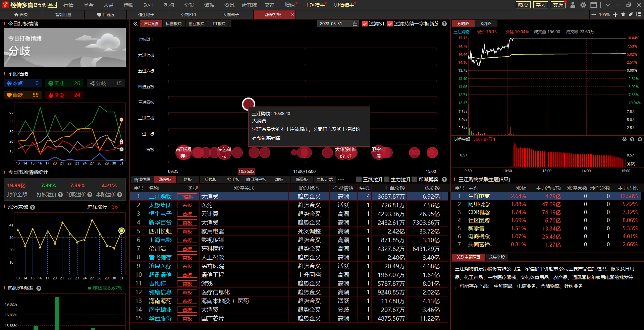
Task: Open the 主题猎手 menu
Action: point(315,5)
